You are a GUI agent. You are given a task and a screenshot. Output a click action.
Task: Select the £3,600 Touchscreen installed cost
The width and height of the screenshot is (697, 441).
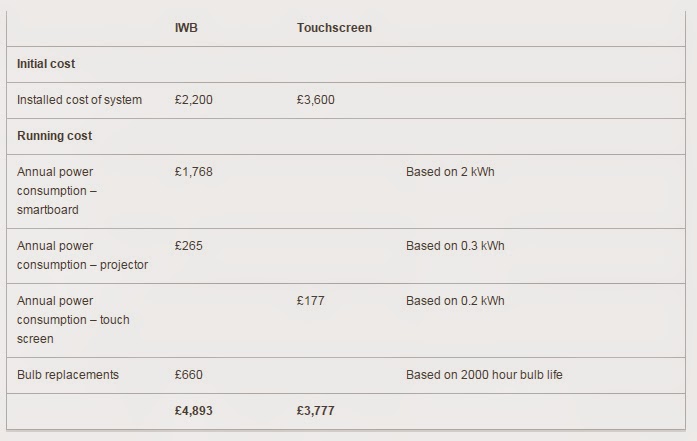[316, 100]
